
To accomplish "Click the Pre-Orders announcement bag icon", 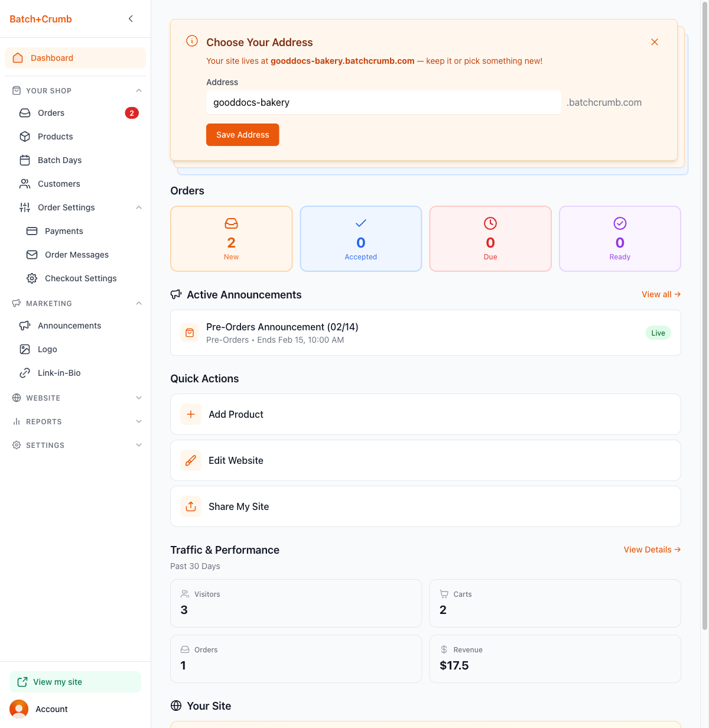I will click(x=190, y=333).
